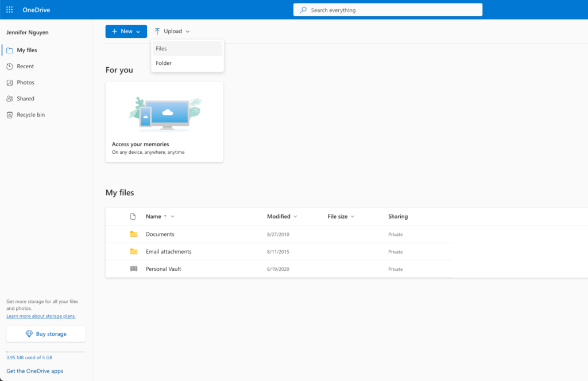The image size is (588, 381).
Task: Click the Photos icon in sidebar
Action: [x=10, y=83]
